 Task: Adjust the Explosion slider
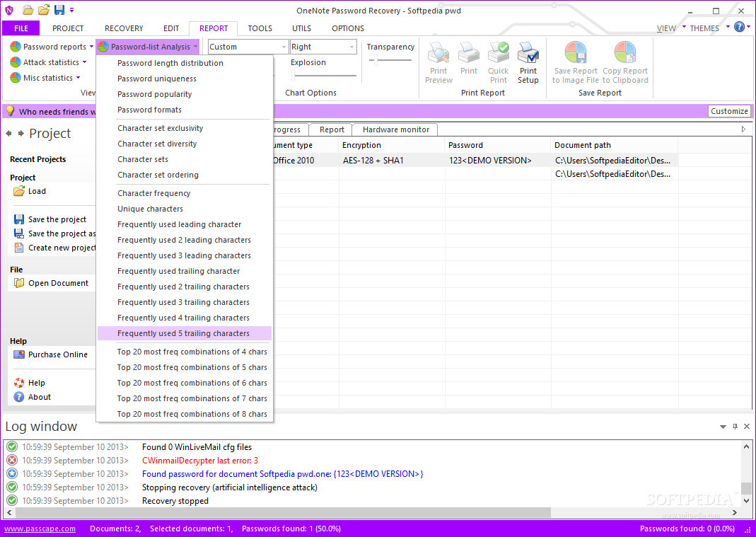point(323,76)
